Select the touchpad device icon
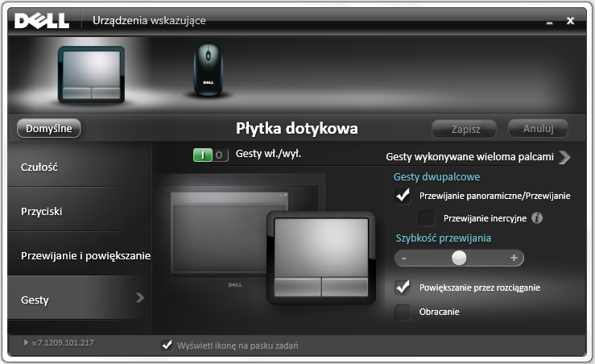Screen dimensions: 595x364 (x=91, y=75)
